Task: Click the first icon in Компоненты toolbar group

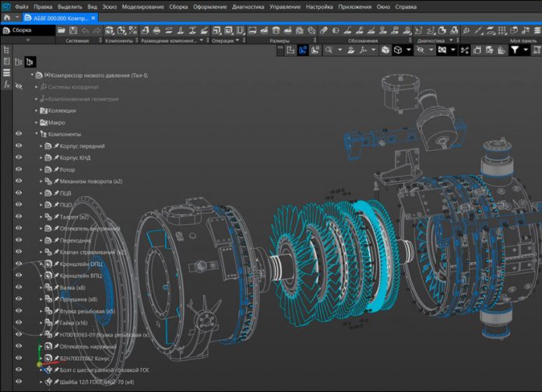Action: (x=109, y=30)
